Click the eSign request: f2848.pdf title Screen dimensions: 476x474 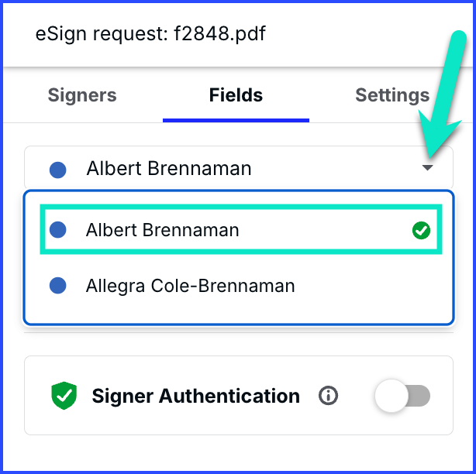pos(150,33)
